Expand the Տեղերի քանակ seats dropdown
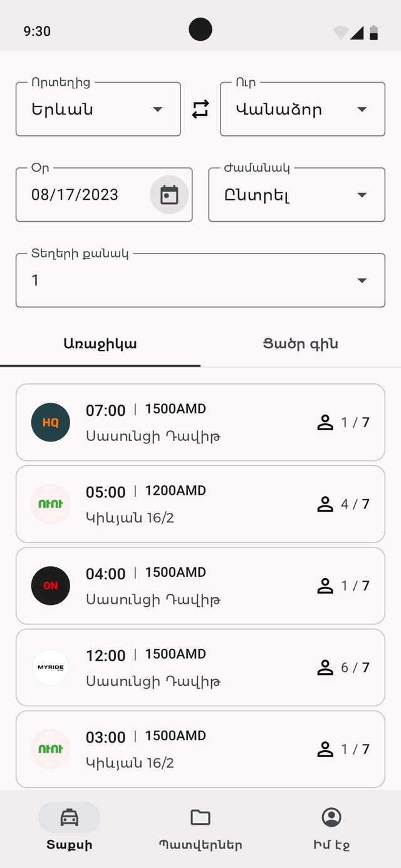Image resolution: width=401 pixels, height=868 pixels. 200,280
